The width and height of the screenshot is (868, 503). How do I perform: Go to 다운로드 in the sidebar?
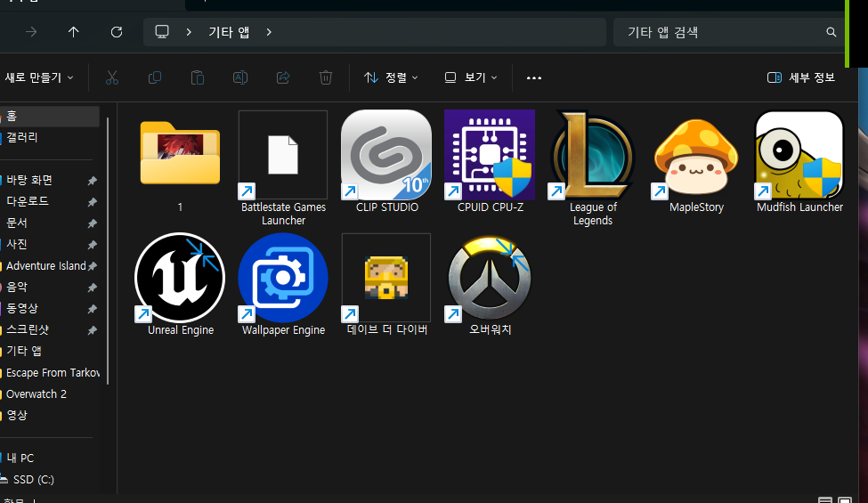[28, 201]
